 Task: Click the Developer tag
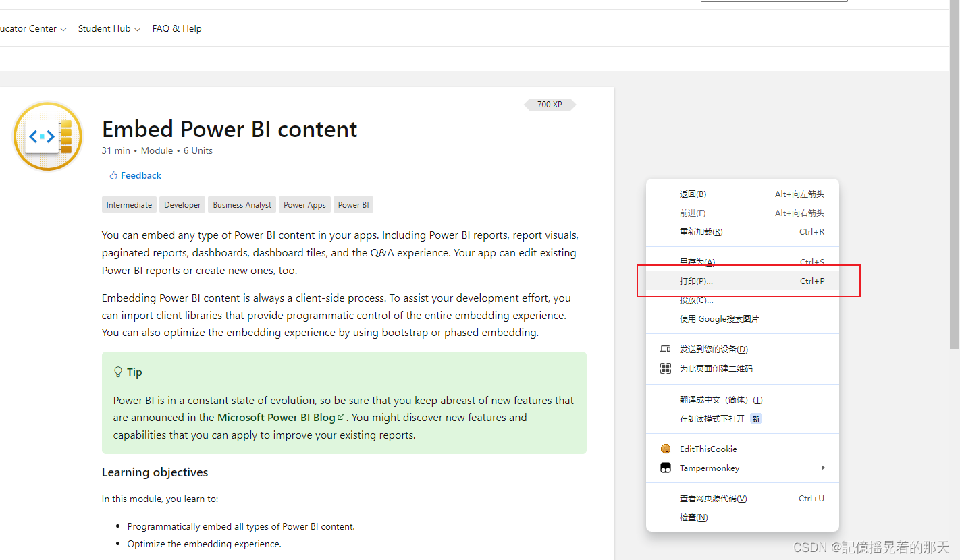pyautogui.click(x=182, y=205)
